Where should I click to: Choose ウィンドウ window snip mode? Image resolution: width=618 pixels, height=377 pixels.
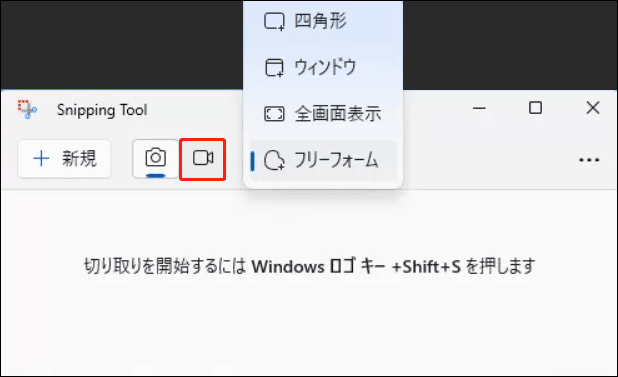pos(323,67)
